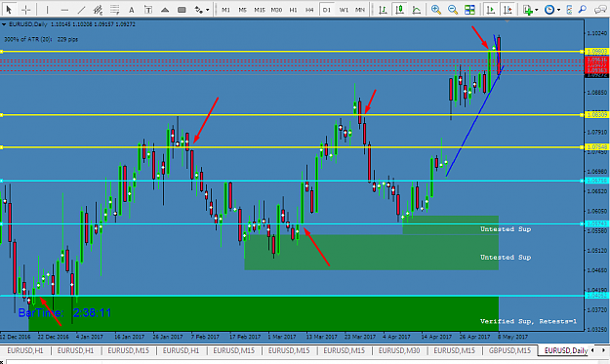Click the '12 Dec 2016' date label

coord(16,337)
